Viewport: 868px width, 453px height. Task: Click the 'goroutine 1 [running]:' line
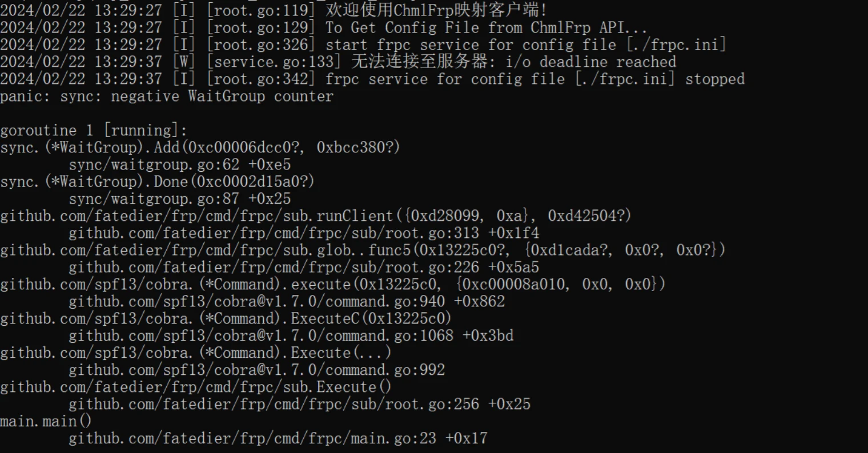(x=94, y=131)
